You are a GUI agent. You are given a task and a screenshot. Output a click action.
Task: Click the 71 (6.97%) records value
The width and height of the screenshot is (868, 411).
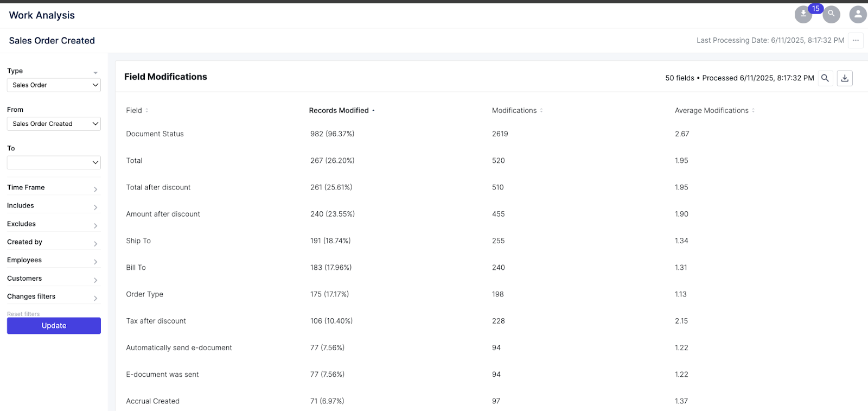point(327,401)
